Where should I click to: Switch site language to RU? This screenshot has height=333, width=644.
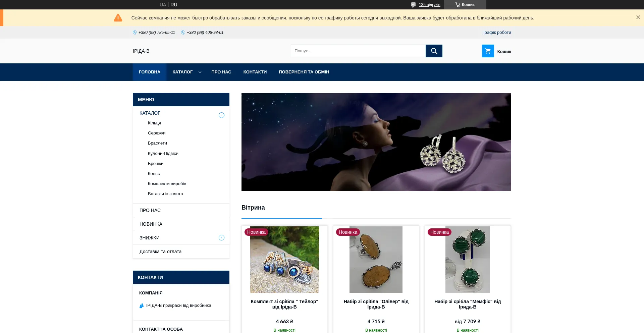point(174,5)
